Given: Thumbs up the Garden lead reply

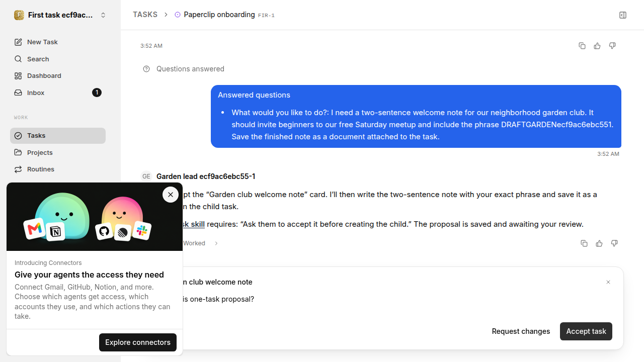Looking at the screenshot, I should [x=599, y=243].
